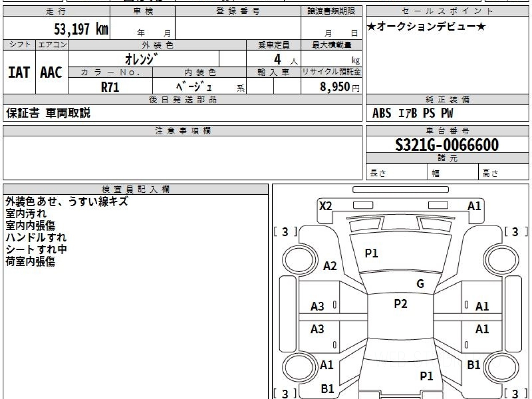Select the mileage value 53,197 km
The width and height of the screenshot is (532, 399).
pyautogui.click(x=81, y=29)
